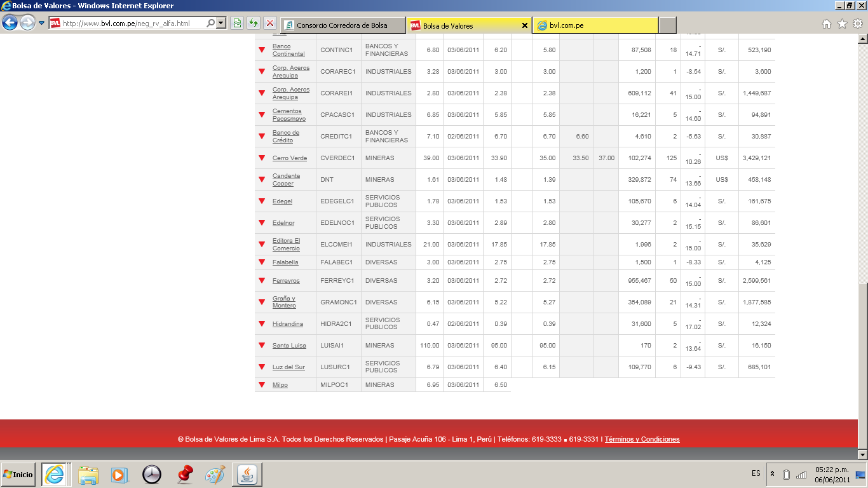Open the Inicio start button

[x=18, y=475]
